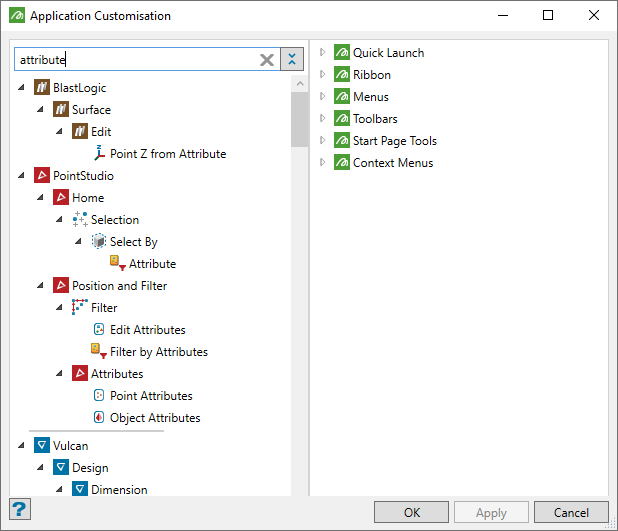Click Cancel to discard changes
This screenshot has height=531, width=618.
[x=571, y=512]
